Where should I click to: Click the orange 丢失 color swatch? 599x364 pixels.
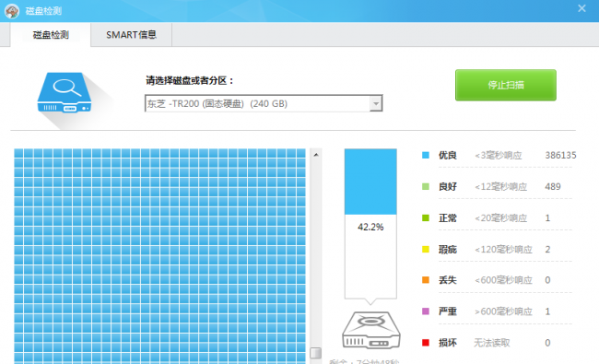[x=426, y=280]
